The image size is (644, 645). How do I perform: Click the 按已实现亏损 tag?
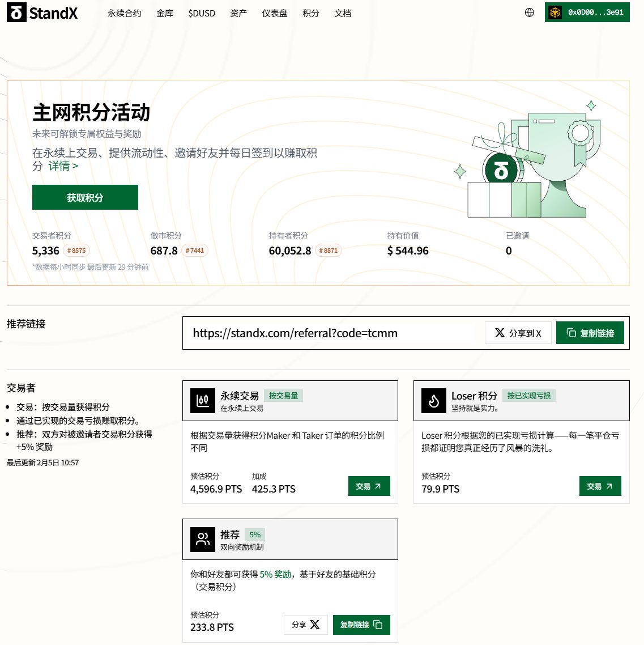529,396
